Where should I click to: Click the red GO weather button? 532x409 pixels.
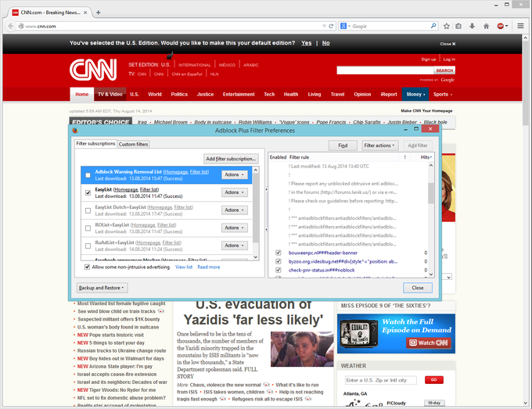pyautogui.click(x=434, y=380)
